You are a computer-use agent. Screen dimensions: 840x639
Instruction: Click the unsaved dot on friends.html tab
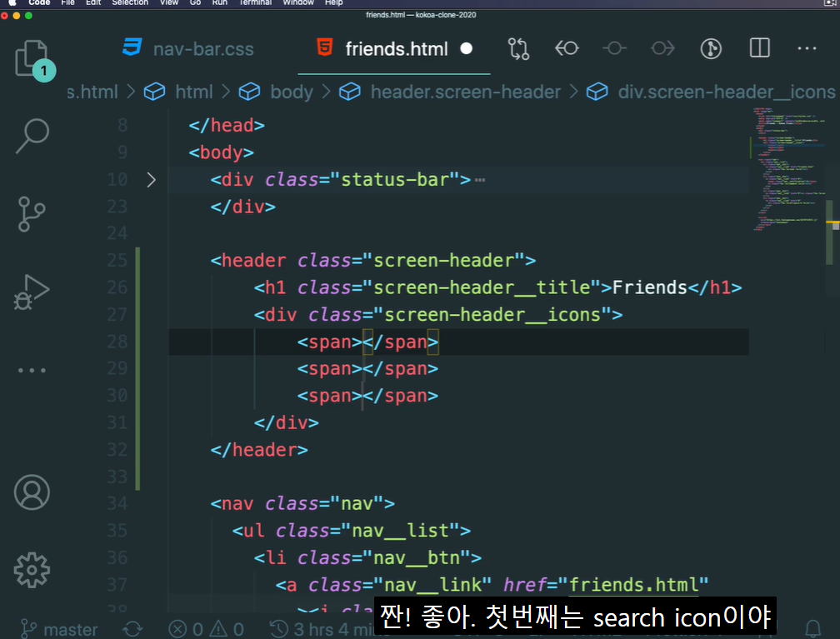coord(466,49)
